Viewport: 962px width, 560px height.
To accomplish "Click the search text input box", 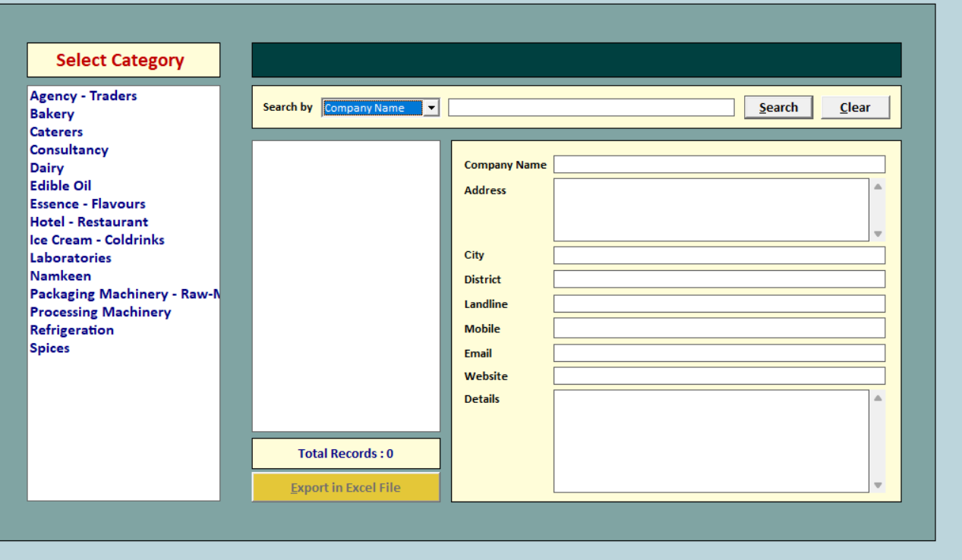I will tap(591, 108).
